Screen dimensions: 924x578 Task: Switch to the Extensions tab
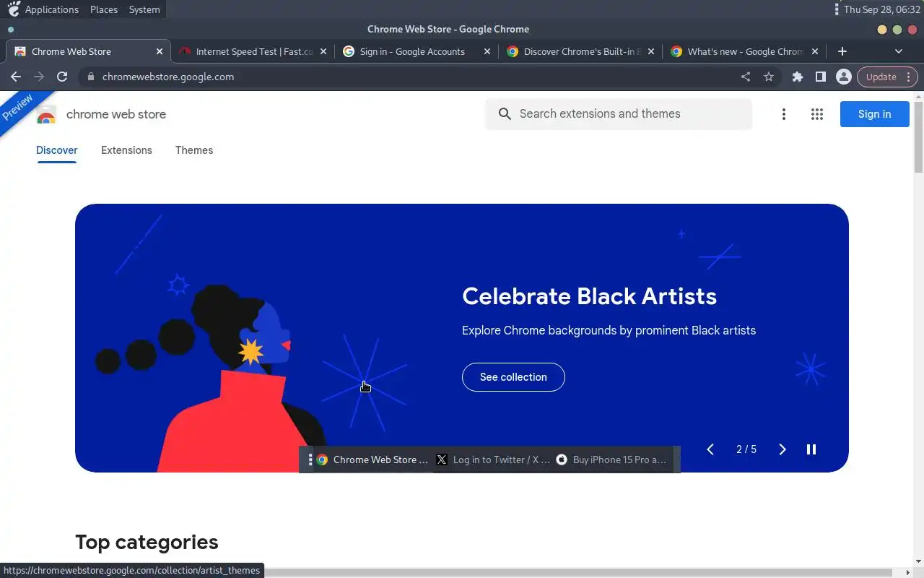coord(126,150)
